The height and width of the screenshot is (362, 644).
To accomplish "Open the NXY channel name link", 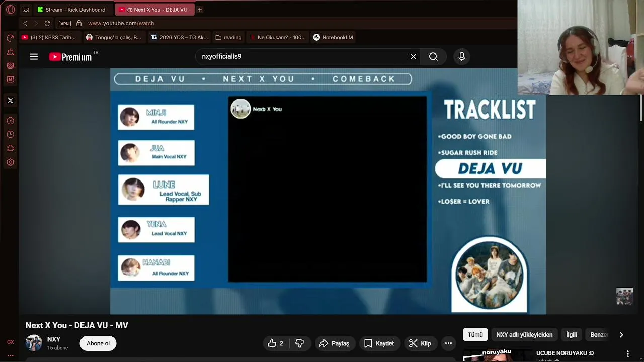I will click(54, 339).
